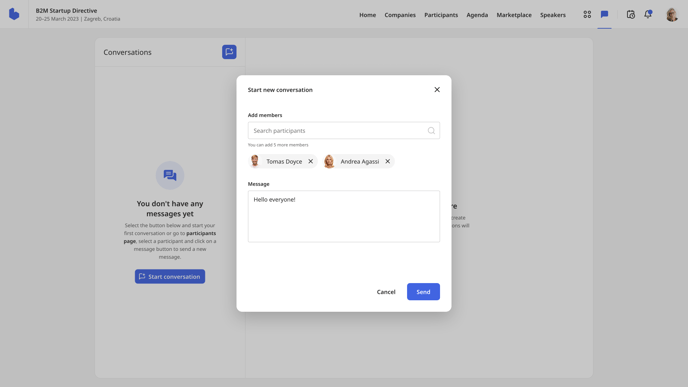Open the chat messages icon in the header

(604, 14)
